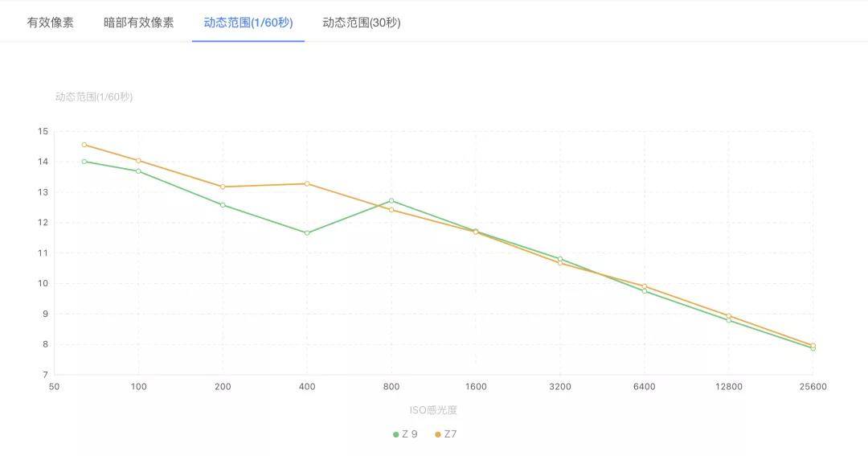
Task: Open the 暗部有效像素 tab
Action: pyautogui.click(x=138, y=23)
